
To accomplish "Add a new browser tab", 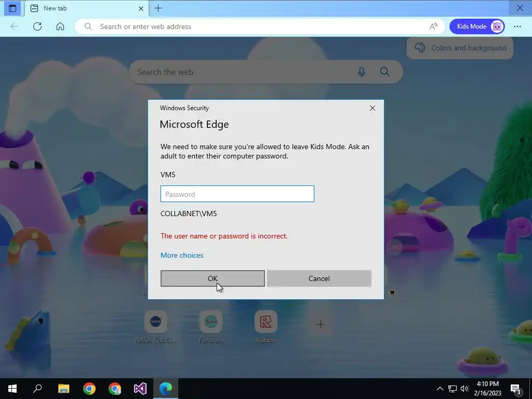I will 158,8.
